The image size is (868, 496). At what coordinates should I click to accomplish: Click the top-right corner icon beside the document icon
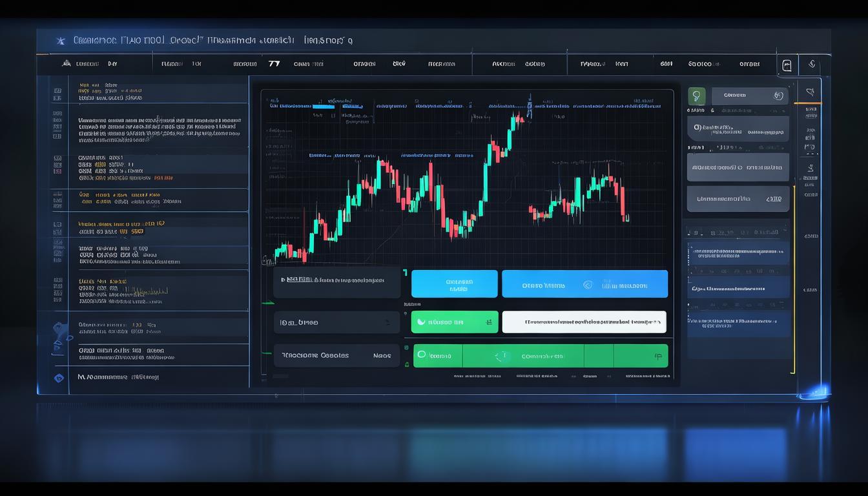(811, 65)
